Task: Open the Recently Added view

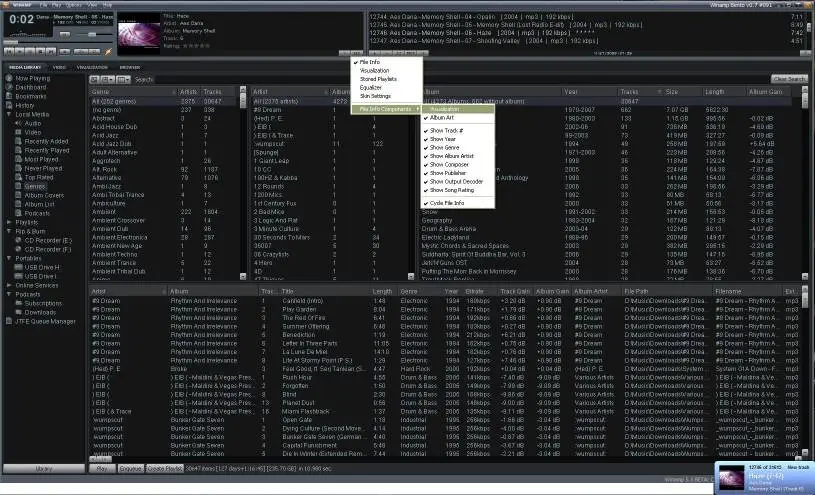Action: [x=46, y=141]
